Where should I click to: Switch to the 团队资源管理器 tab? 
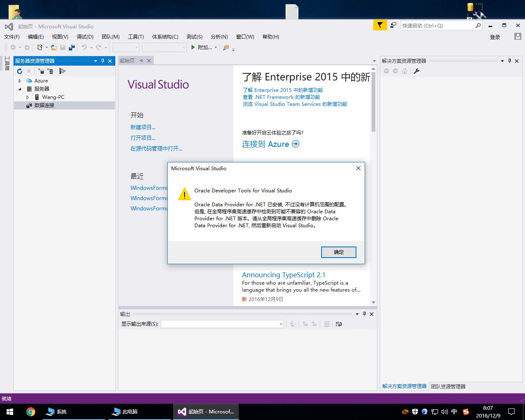tap(448, 386)
